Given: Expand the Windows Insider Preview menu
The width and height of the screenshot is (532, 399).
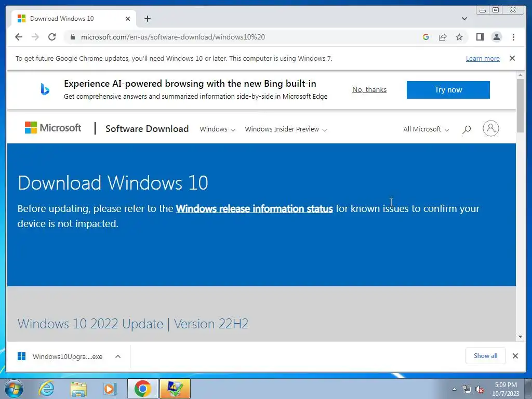Looking at the screenshot, I should 286,129.
